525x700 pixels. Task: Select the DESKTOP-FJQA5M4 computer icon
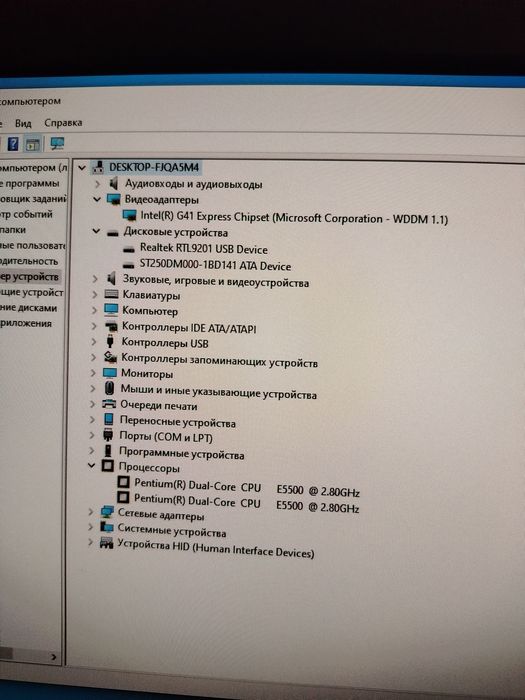(x=98, y=167)
